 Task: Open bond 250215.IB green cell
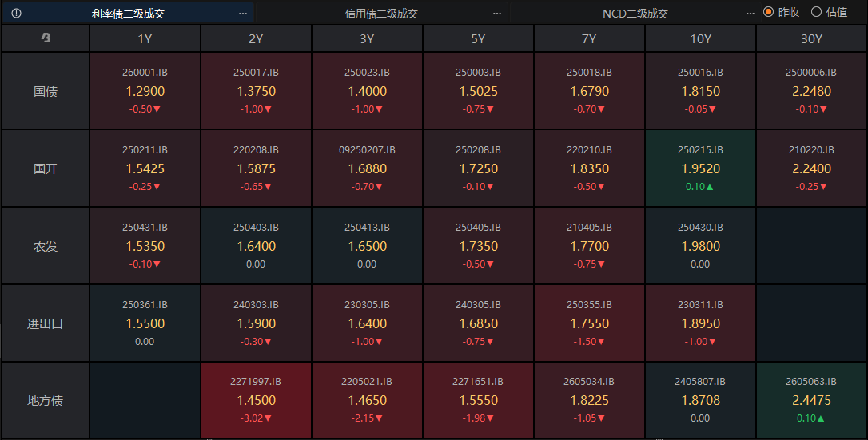click(700, 168)
